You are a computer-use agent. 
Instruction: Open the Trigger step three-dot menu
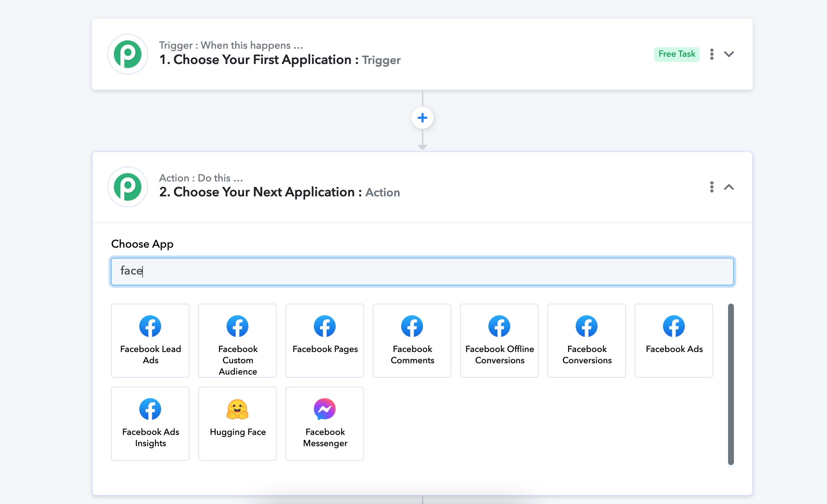point(712,54)
